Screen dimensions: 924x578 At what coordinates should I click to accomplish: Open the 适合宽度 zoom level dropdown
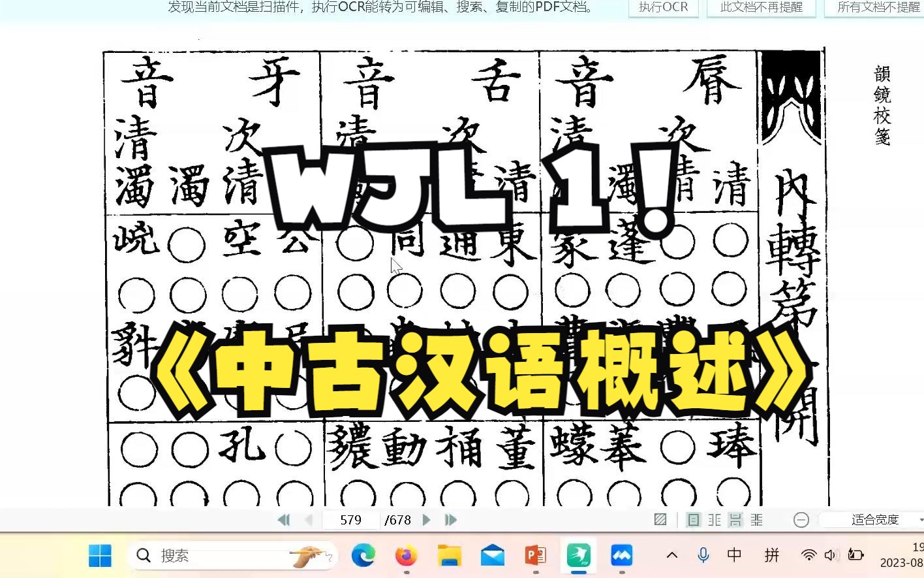pyautogui.click(x=874, y=519)
